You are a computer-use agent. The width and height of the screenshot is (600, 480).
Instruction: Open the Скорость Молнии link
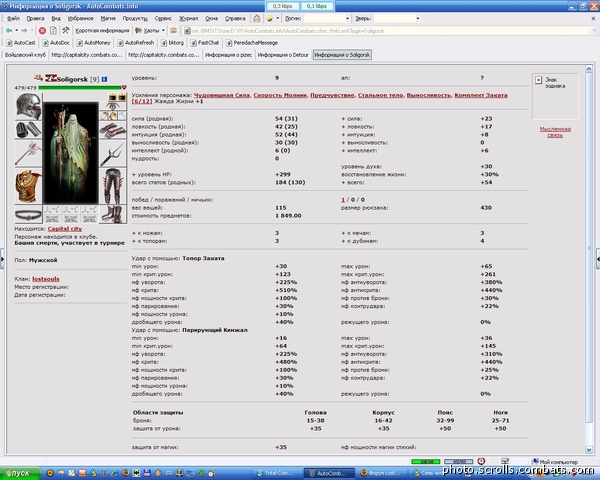(x=280, y=95)
